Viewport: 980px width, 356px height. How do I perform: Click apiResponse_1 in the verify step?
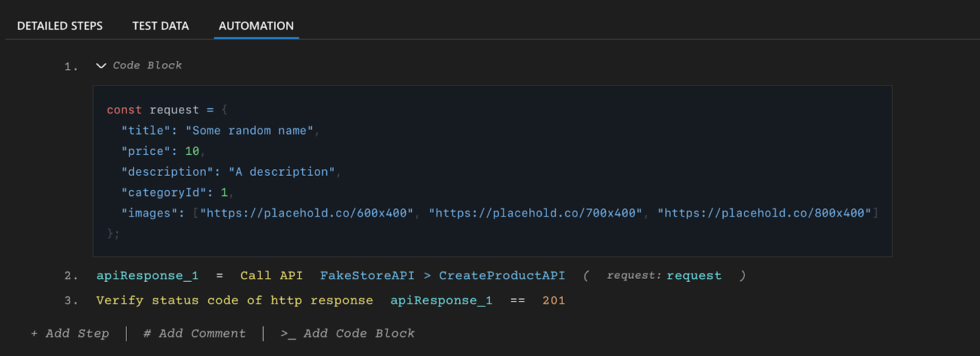click(441, 300)
